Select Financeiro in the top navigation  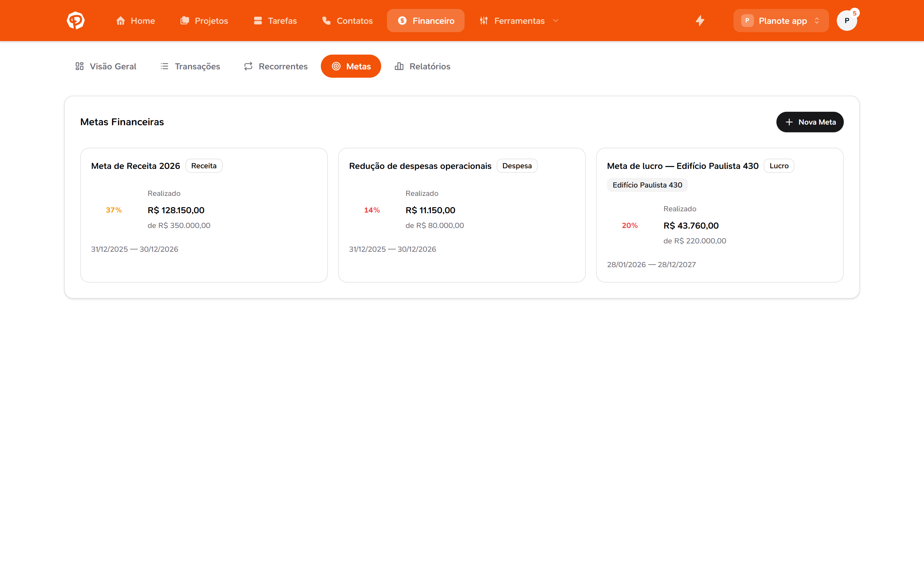tap(426, 21)
